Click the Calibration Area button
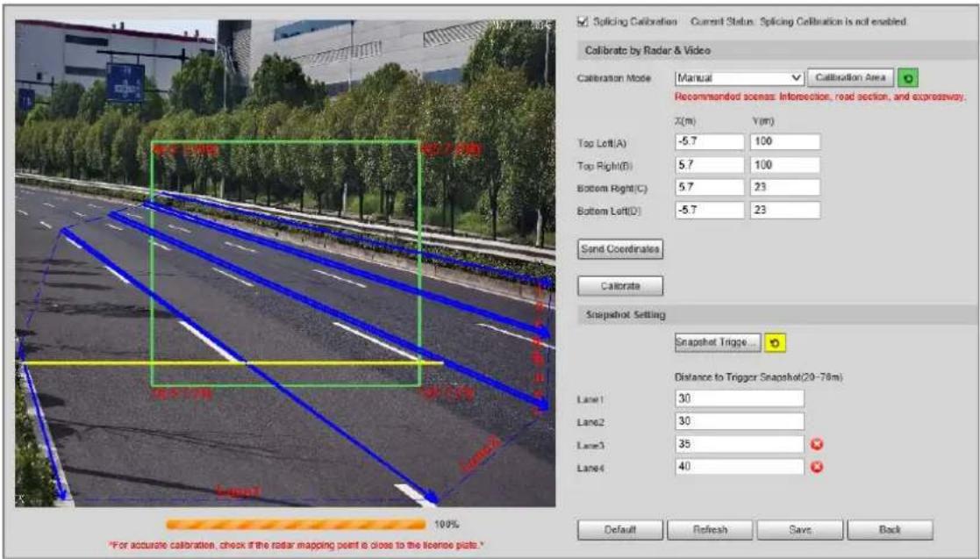The image size is (980, 559). click(850, 77)
